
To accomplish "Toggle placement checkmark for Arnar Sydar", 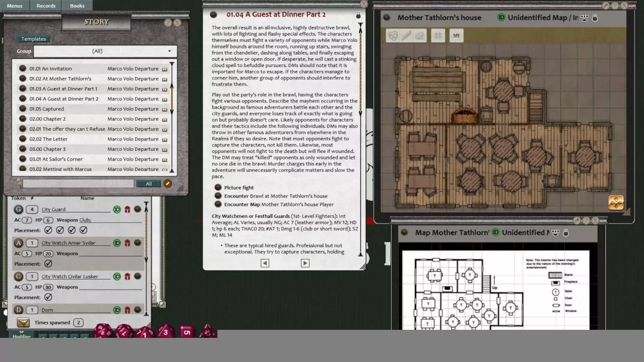I will pyautogui.click(x=48, y=263).
